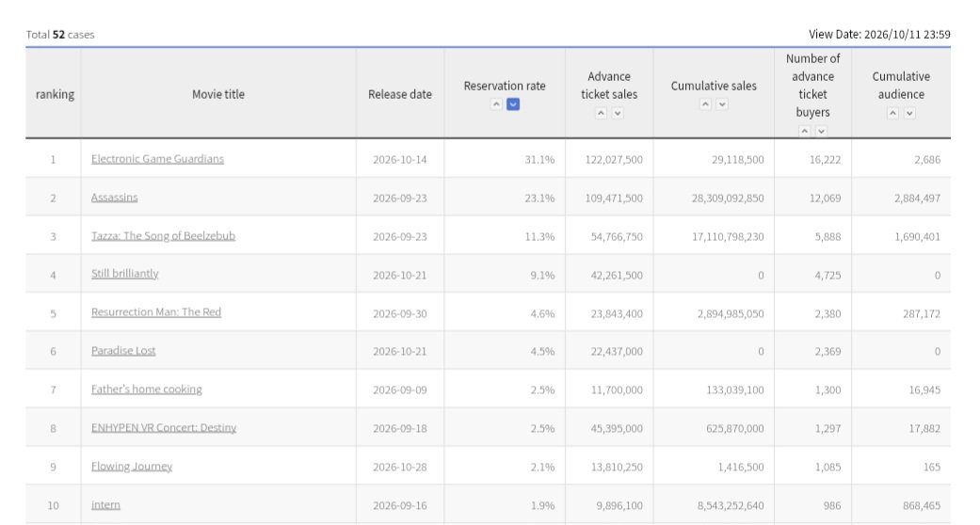Sort Cumulative audience descending arrow
Viewport: 980px width, 525px height.
click(x=909, y=113)
